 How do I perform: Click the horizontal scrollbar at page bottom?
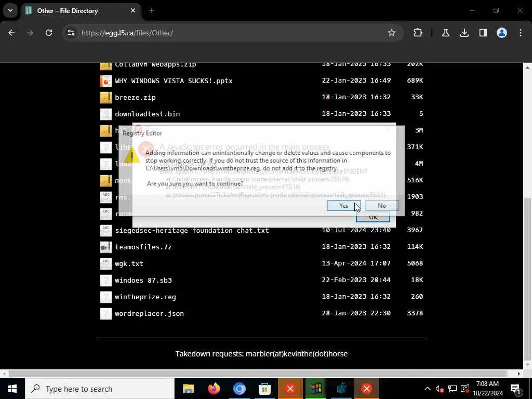(x=258, y=374)
